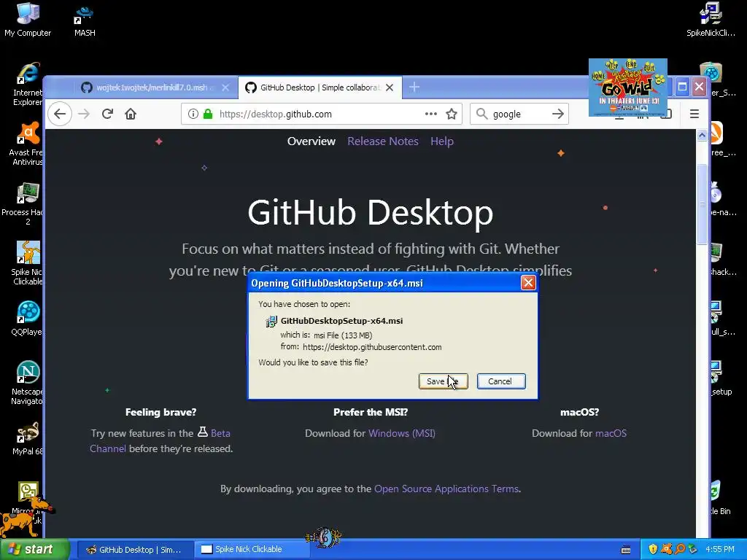747x560 pixels.
Task: Click the browser forward arrow
Action: click(x=84, y=114)
